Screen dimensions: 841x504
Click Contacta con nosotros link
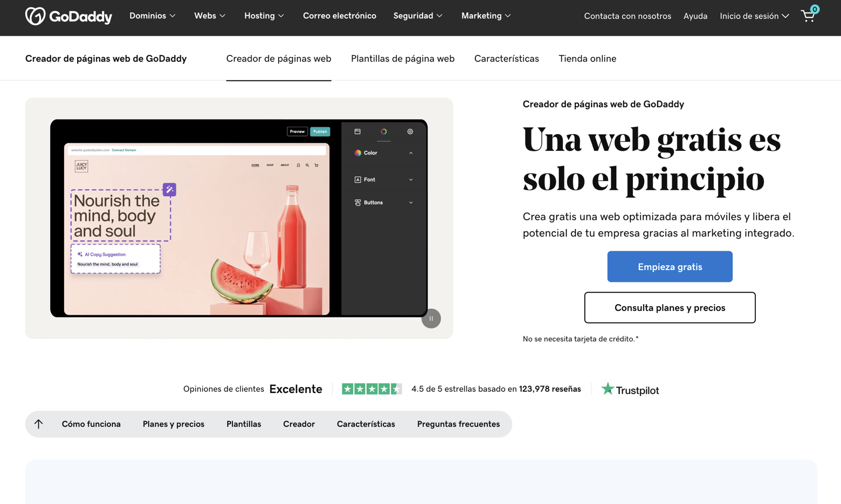pyautogui.click(x=628, y=16)
